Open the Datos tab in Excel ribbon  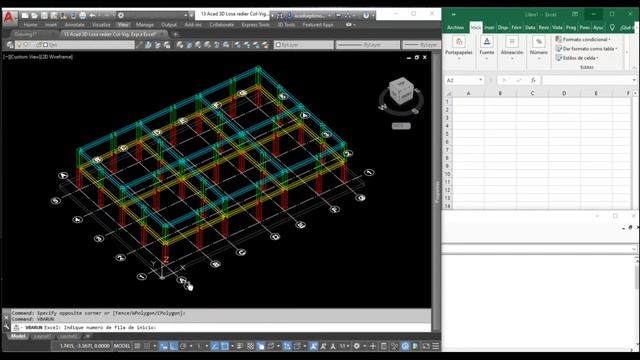[530, 27]
